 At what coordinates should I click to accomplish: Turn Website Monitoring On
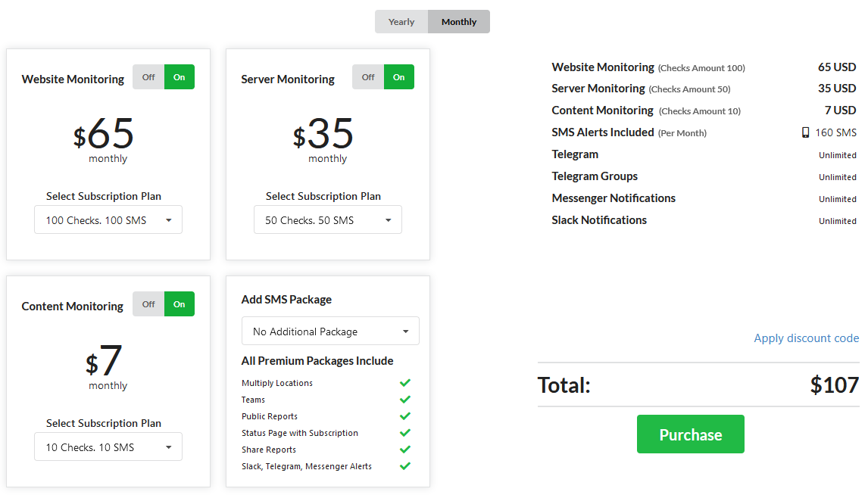(x=180, y=77)
